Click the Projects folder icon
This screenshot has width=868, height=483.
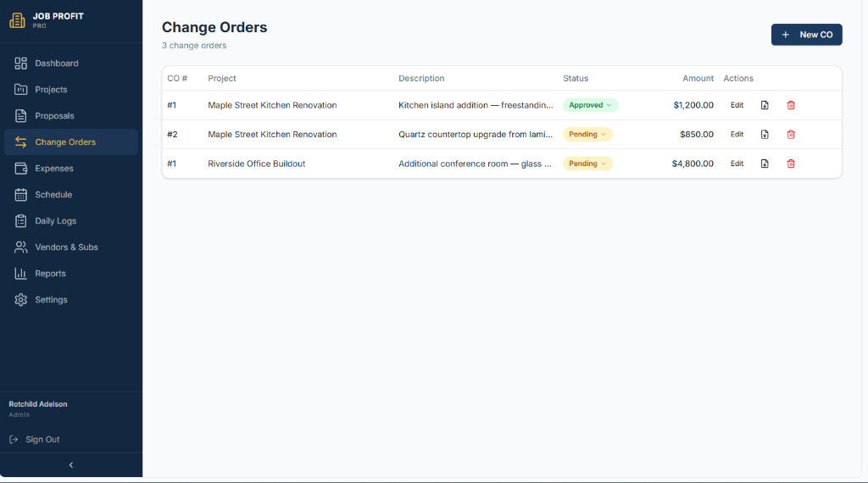click(21, 90)
